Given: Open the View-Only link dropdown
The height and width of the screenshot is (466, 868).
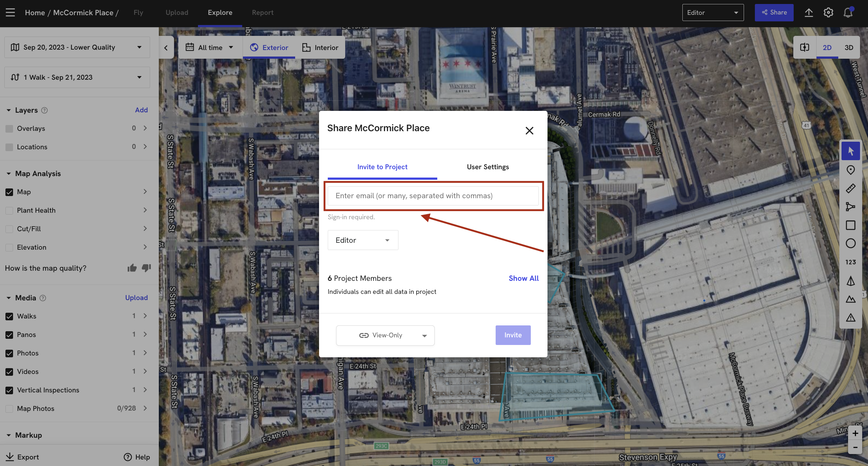Looking at the screenshot, I should pyautogui.click(x=385, y=336).
